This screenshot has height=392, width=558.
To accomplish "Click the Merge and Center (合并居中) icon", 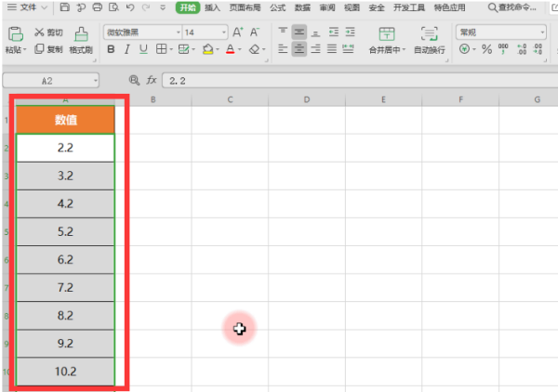I will [387, 40].
